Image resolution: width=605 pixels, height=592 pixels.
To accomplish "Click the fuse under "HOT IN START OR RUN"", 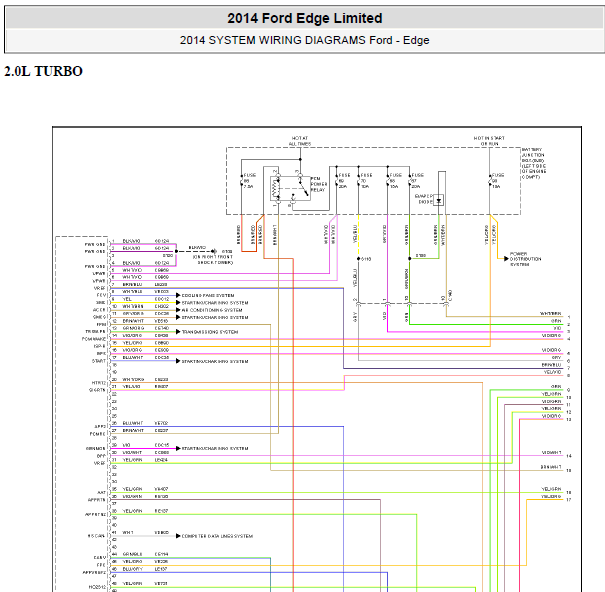I will [x=490, y=181].
